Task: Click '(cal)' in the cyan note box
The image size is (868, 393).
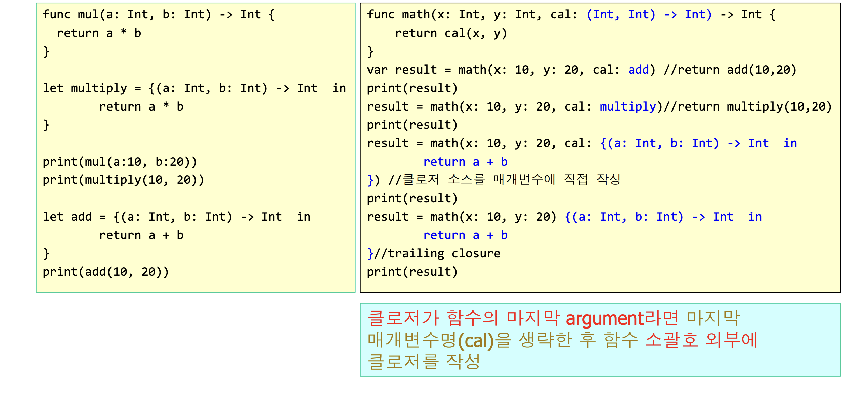Action: click(x=475, y=340)
